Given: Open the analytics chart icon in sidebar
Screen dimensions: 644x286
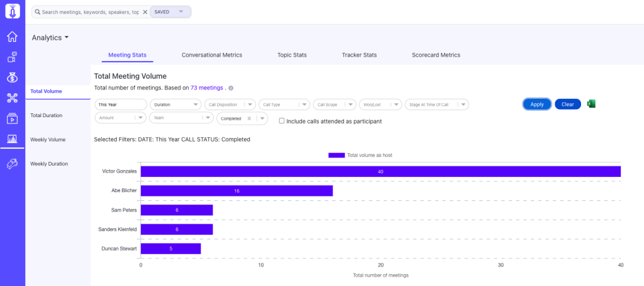Looking at the screenshot, I should click(13, 139).
